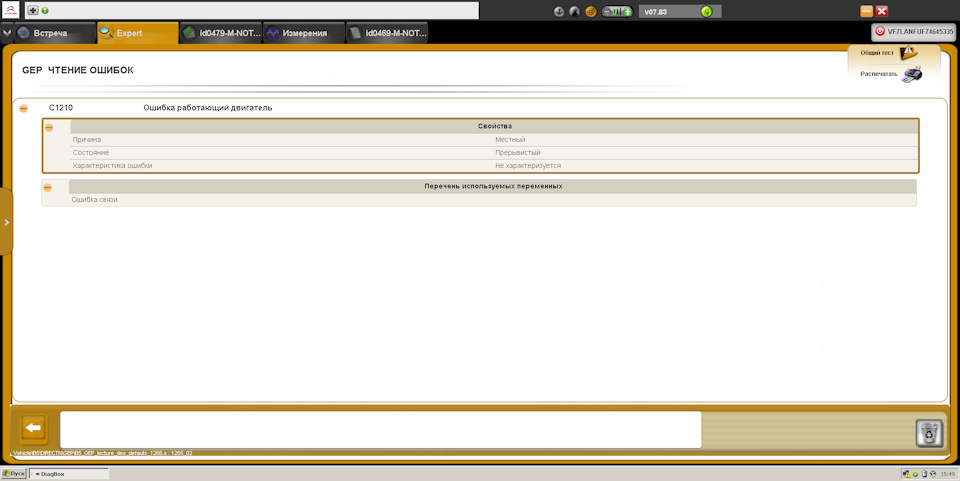Open the Id0479-M-NOT... tab
The width and height of the screenshot is (960, 481).
click(222, 33)
